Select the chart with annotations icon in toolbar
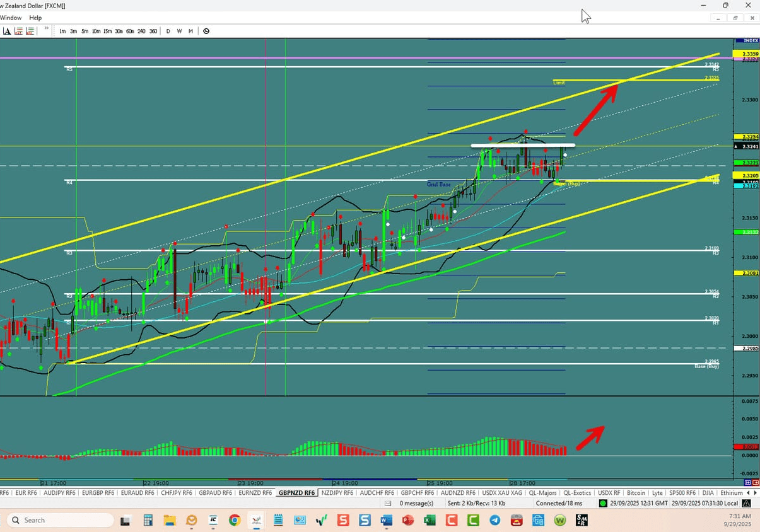Screen dimensions: 760x532 [6, 30]
